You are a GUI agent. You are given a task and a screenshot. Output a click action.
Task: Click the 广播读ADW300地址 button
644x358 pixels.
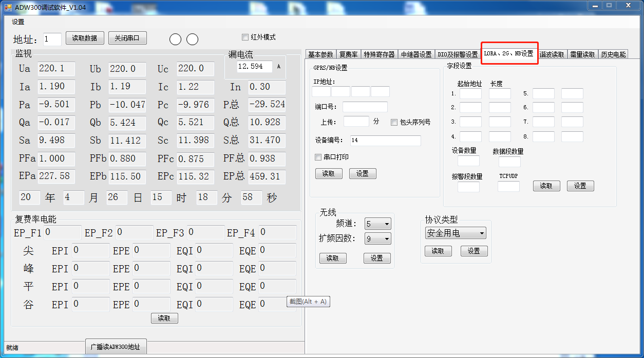pyautogui.click(x=116, y=346)
